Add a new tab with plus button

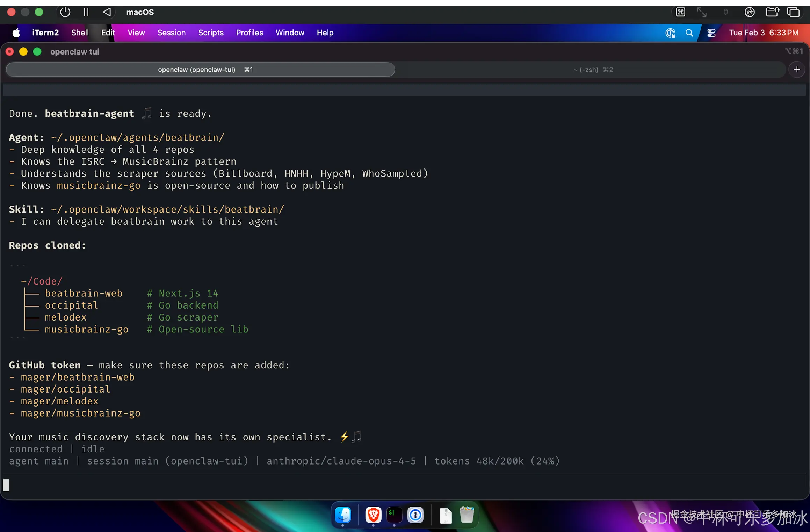[797, 70]
